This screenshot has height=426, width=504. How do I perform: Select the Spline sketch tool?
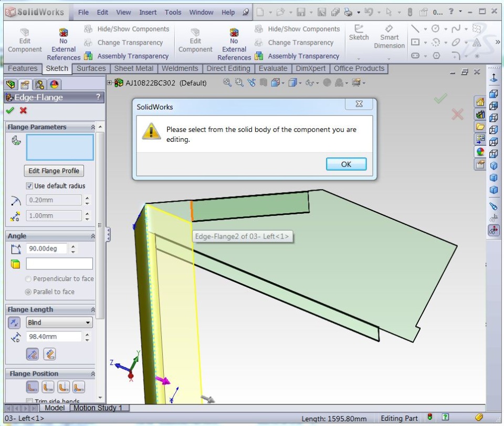click(456, 29)
